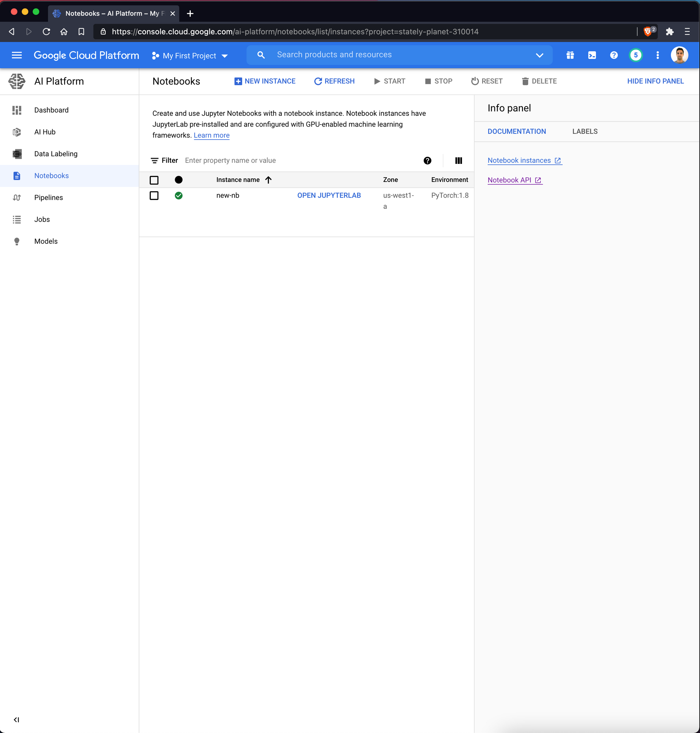Switch to the LABELS tab
Image resolution: width=700 pixels, height=733 pixels.
click(584, 131)
